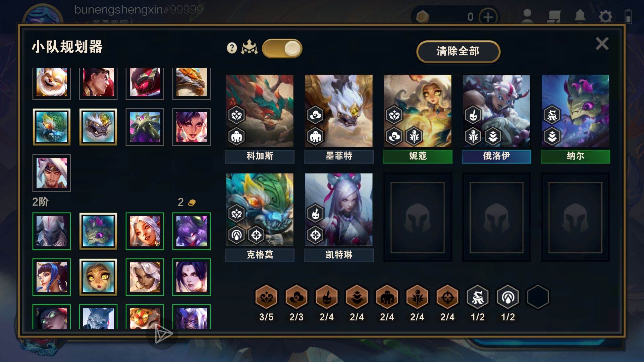Image resolution: width=644 pixels, height=362 pixels.
Task: Open the profile person icon
Action: [527, 16]
